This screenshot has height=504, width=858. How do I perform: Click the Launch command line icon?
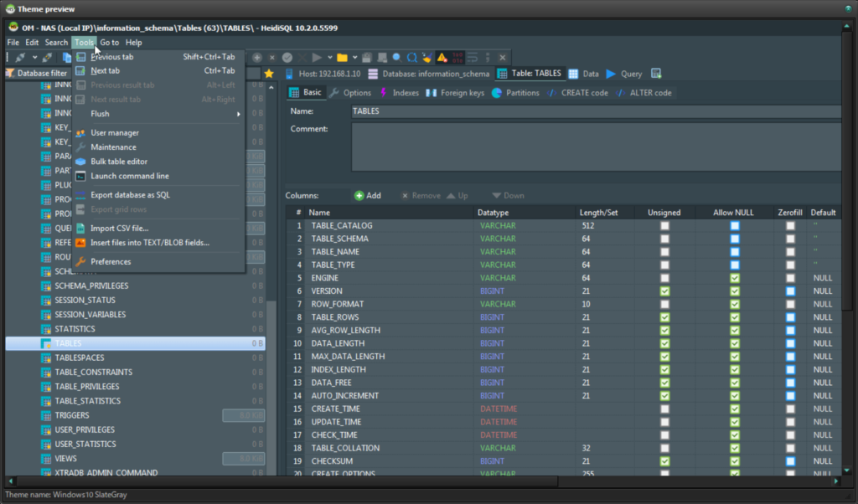pyautogui.click(x=81, y=177)
